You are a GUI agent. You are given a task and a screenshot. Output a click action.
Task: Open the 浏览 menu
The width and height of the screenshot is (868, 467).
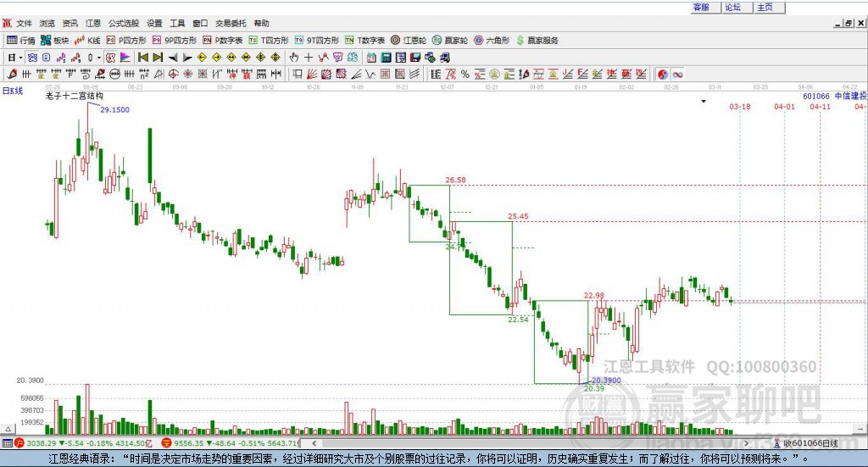(47, 23)
